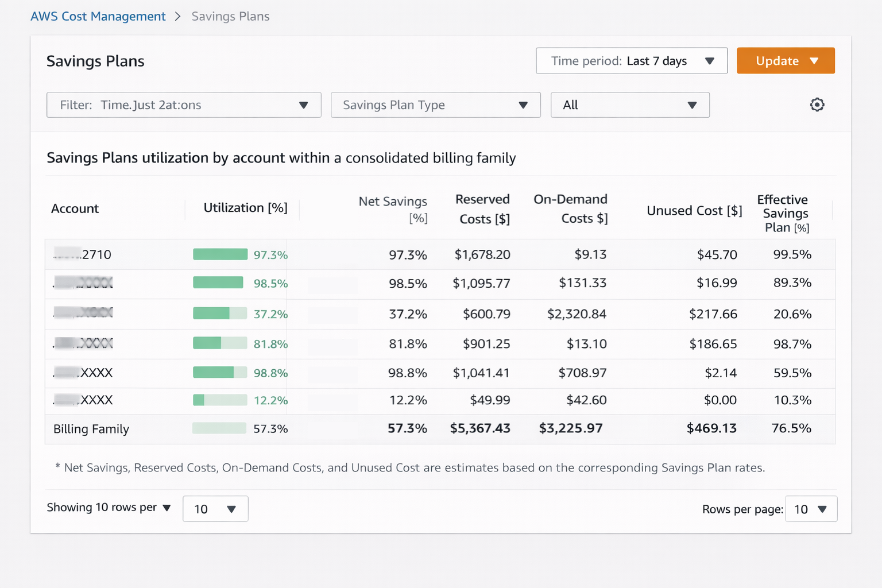882x588 pixels.
Task: Click the $2,320.84 on-demand cost cell
Action: pos(577,314)
